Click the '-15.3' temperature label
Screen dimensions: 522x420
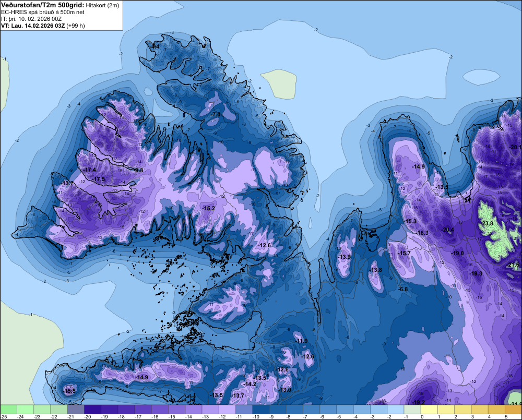[410, 221]
